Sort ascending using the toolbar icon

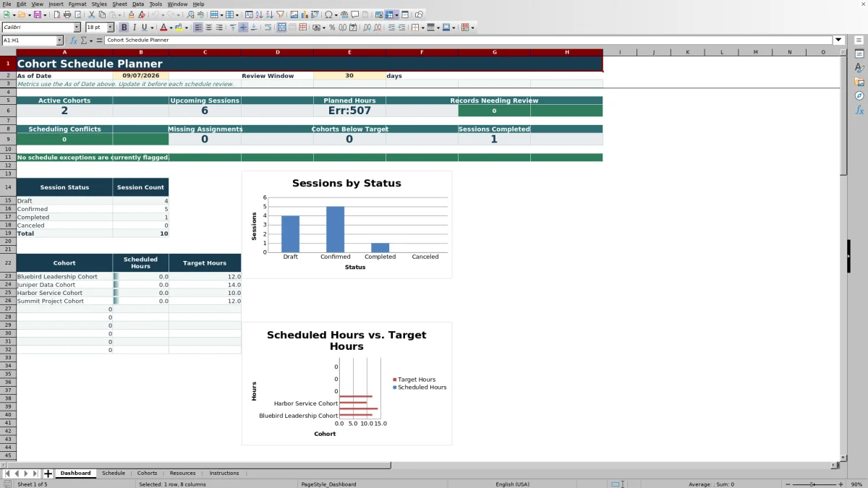click(x=260, y=14)
